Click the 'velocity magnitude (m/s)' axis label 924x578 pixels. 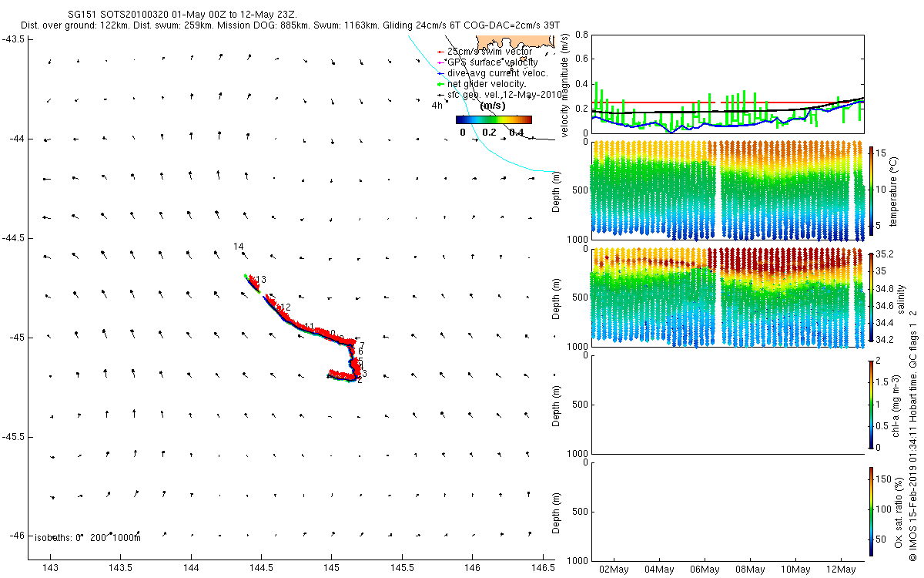pyautogui.click(x=565, y=85)
